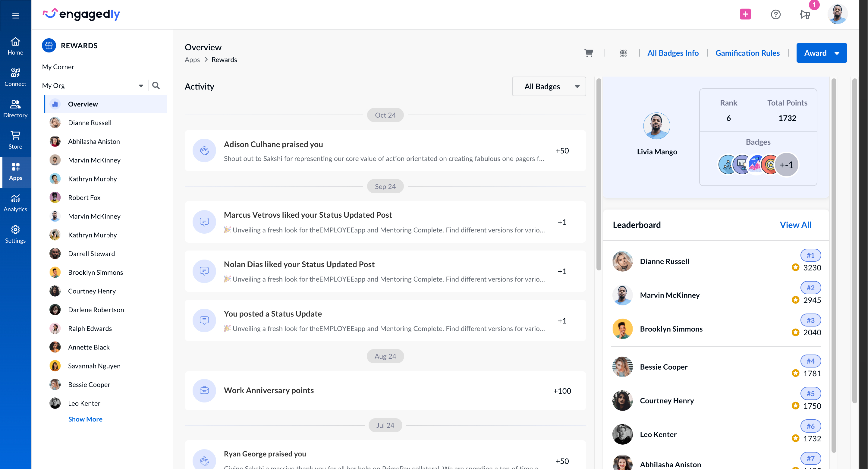Open the All Badges filter dropdown
The width and height of the screenshot is (868, 470).
coord(549,86)
